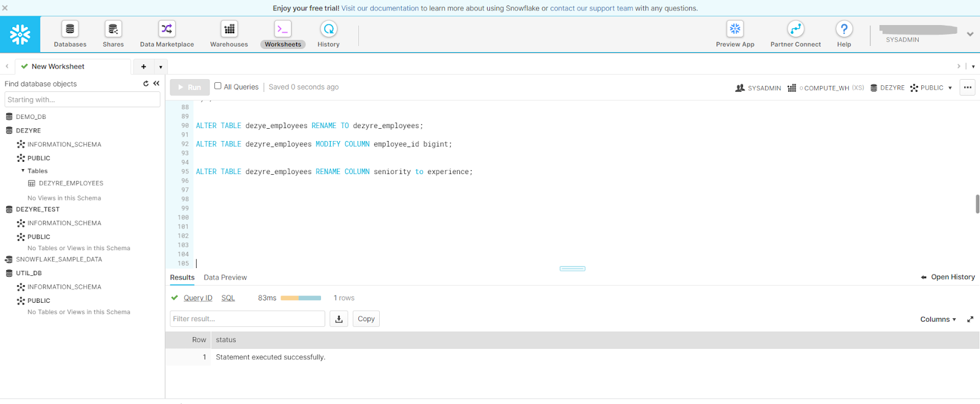Refresh the database objects list
980x404 pixels.
146,83
